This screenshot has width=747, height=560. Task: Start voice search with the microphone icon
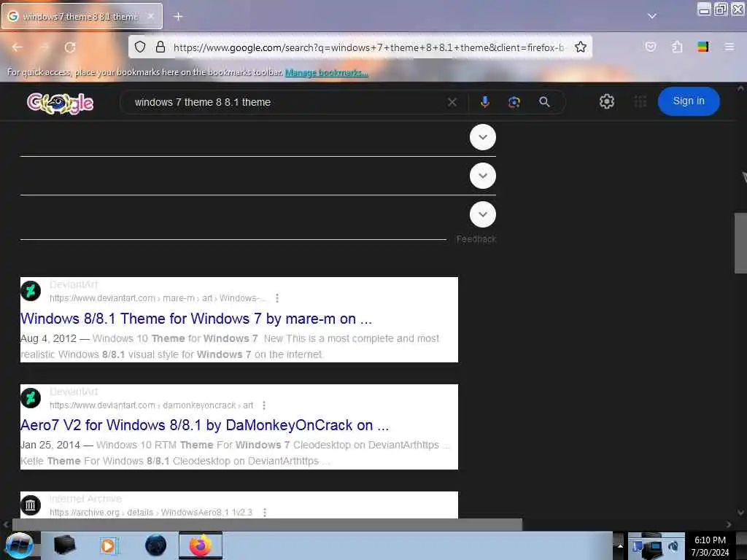coord(484,102)
